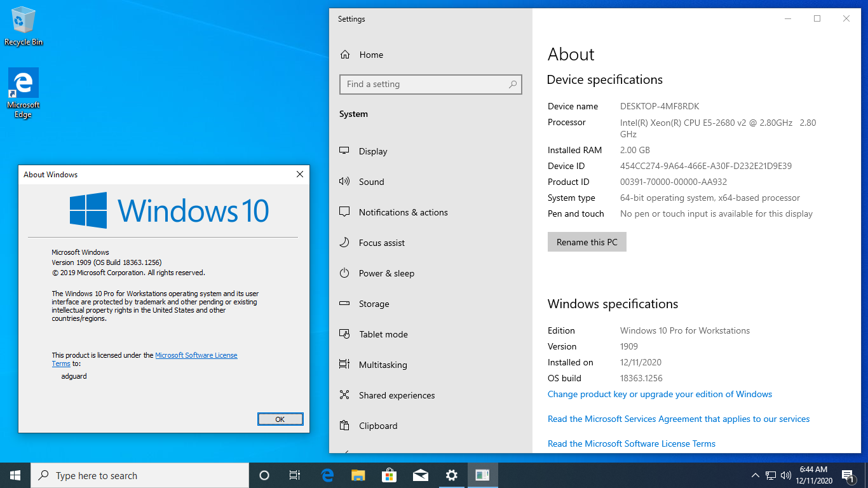Open the Clipboard icon in sidebar
The width and height of the screenshot is (868, 488).
pyautogui.click(x=344, y=426)
